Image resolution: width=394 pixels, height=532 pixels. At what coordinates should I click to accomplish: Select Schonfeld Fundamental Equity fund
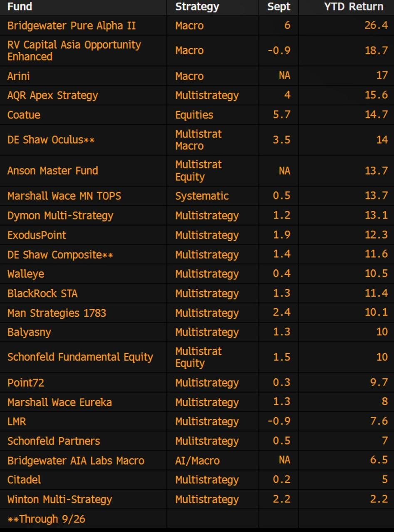(x=80, y=357)
